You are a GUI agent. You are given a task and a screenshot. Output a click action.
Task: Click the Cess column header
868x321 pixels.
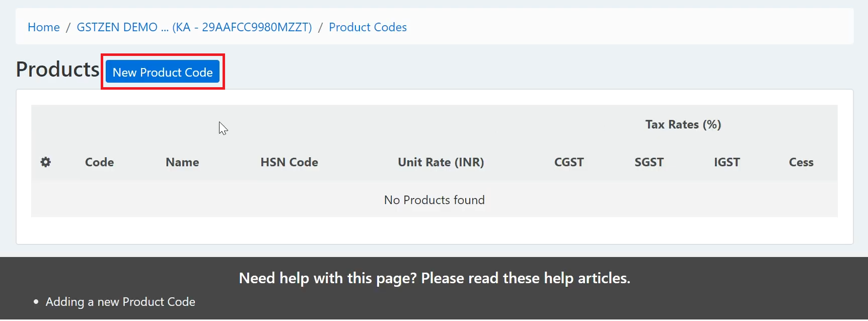pos(801,162)
